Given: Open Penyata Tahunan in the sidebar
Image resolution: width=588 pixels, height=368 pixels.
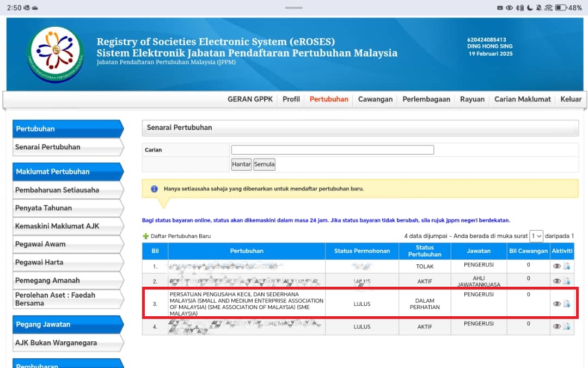Looking at the screenshot, I should [68, 208].
